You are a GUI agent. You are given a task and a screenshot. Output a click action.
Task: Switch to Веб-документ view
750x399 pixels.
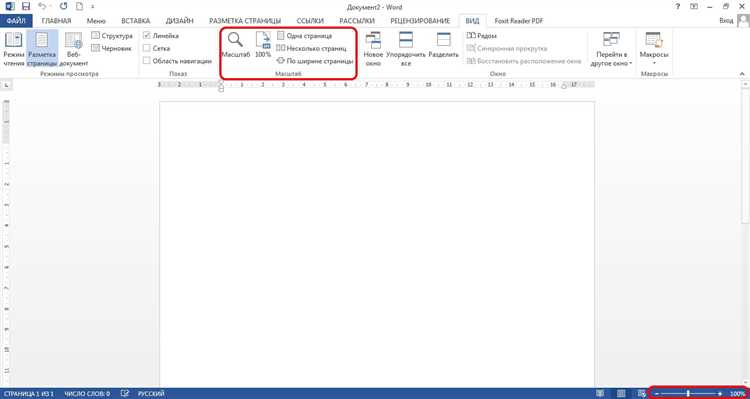click(74, 49)
